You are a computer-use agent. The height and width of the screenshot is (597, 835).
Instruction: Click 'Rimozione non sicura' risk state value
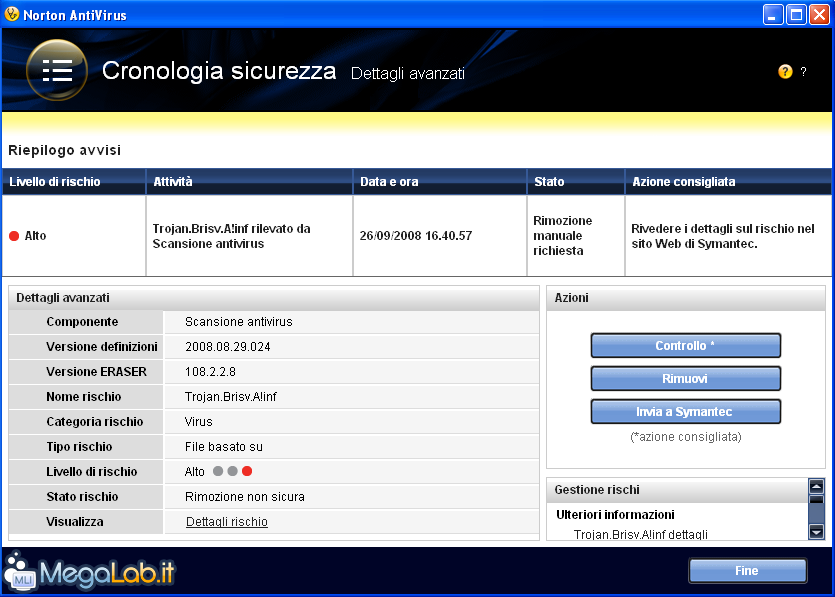tap(245, 497)
